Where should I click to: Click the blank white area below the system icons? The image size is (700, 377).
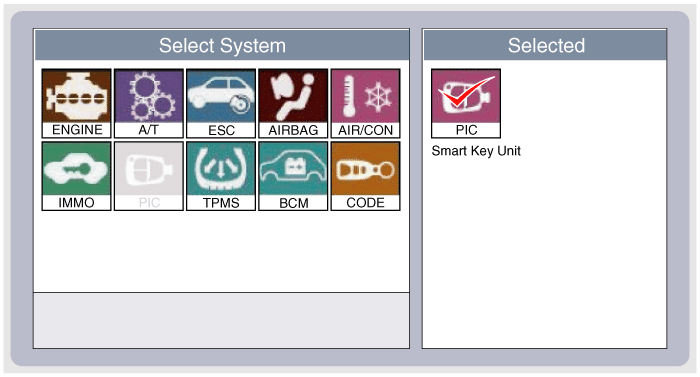[221, 251]
